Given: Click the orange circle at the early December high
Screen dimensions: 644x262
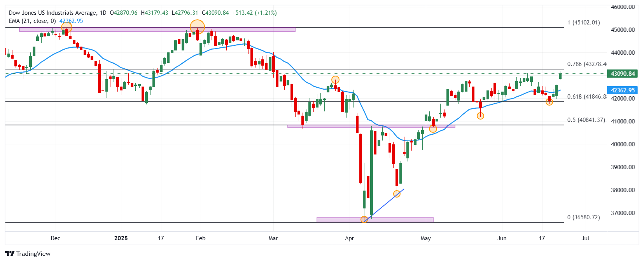Looking at the screenshot, I should [x=66, y=28].
